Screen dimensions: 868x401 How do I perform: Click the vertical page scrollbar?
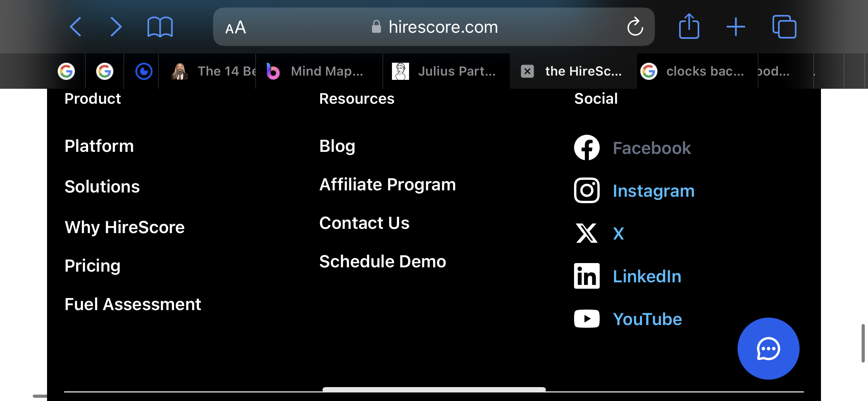tap(863, 343)
